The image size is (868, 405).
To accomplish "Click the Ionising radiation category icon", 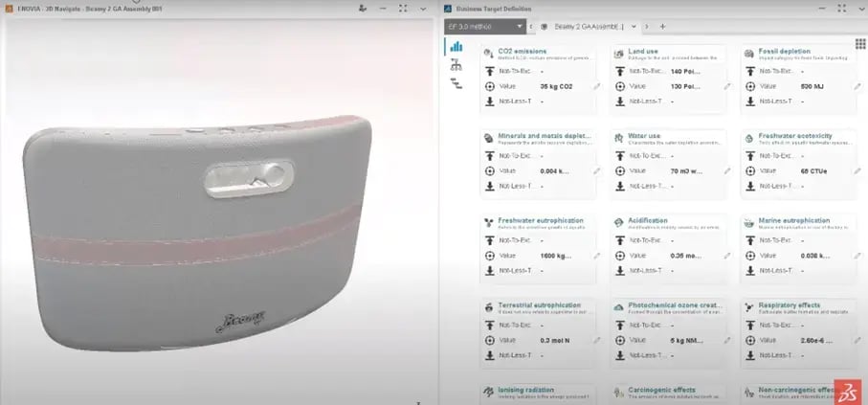I will click(x=489, y=393).
